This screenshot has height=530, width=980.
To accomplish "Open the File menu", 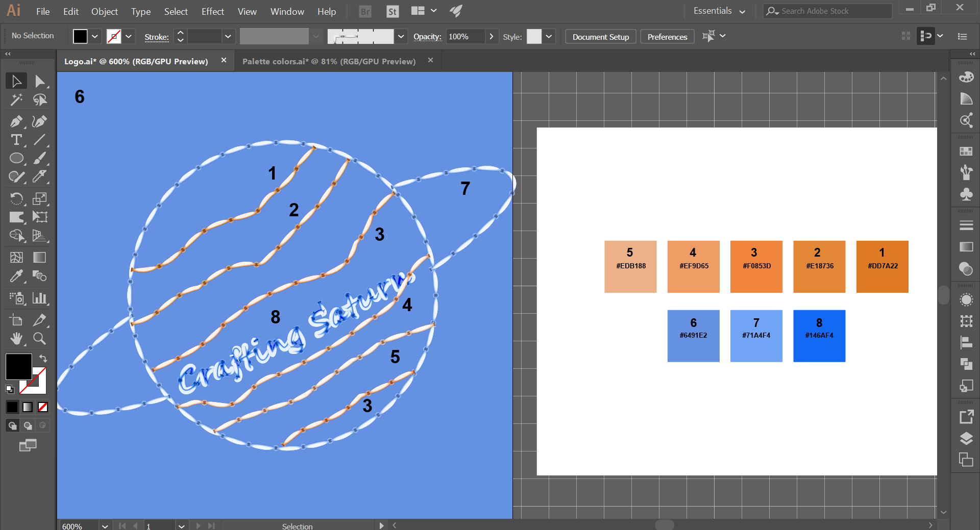I will (x=43, y=11).
